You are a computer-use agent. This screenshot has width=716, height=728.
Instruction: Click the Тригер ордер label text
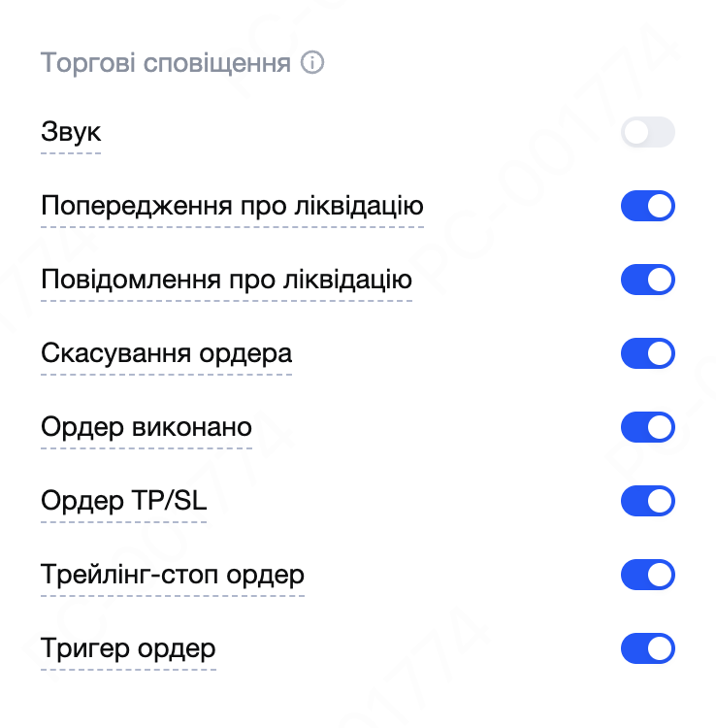[128, 648]
